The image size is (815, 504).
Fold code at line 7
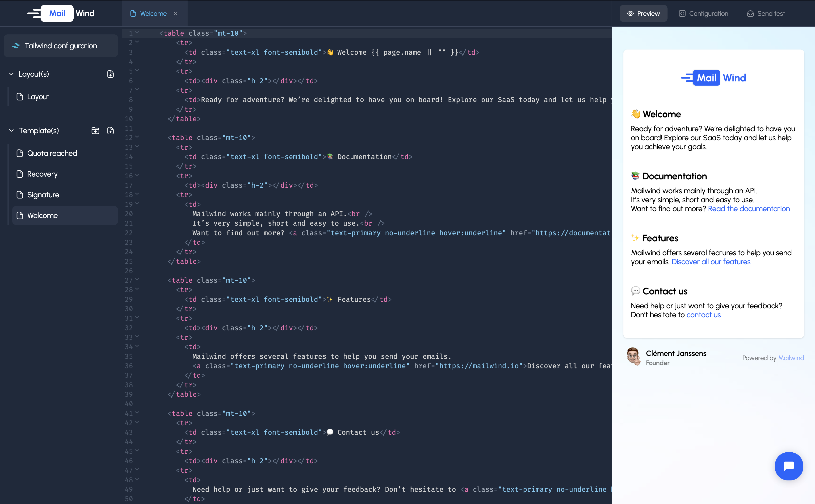click(x=137, y=89)
